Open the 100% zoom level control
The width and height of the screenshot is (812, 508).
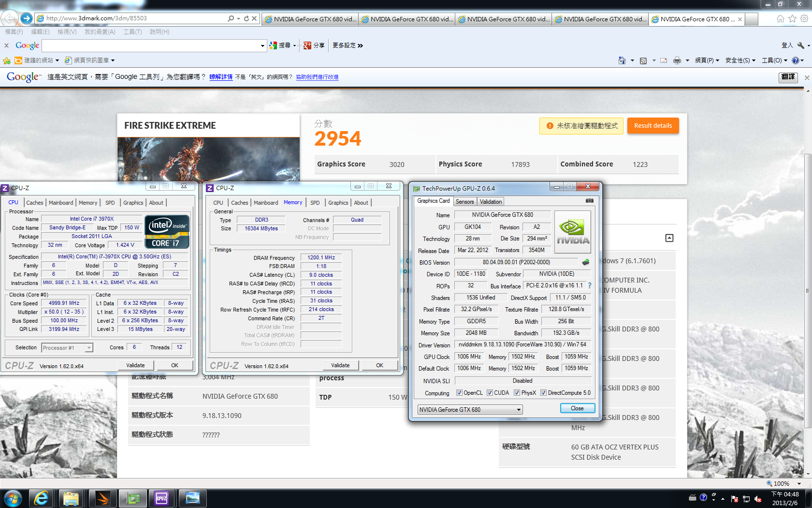coord(784,483)
